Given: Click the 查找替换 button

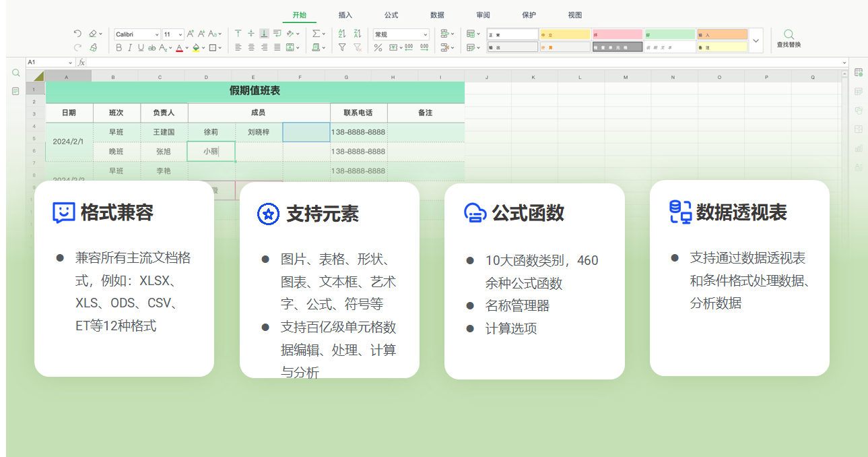Looking at the screenshot, I should [x=789, y=39].
